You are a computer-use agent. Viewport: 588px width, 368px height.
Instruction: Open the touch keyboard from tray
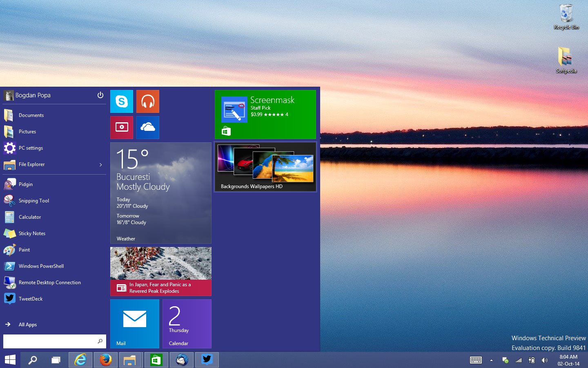(476, 360)
